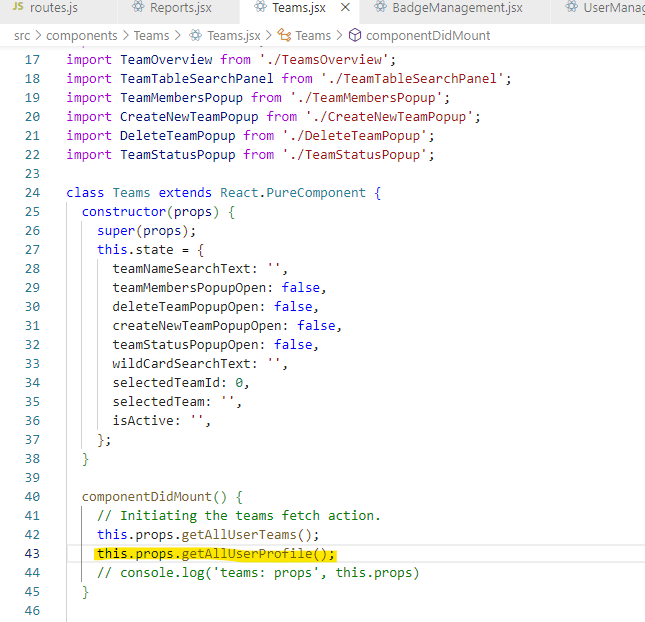Close the Teams.jsx tab

[x=346, y=7]
